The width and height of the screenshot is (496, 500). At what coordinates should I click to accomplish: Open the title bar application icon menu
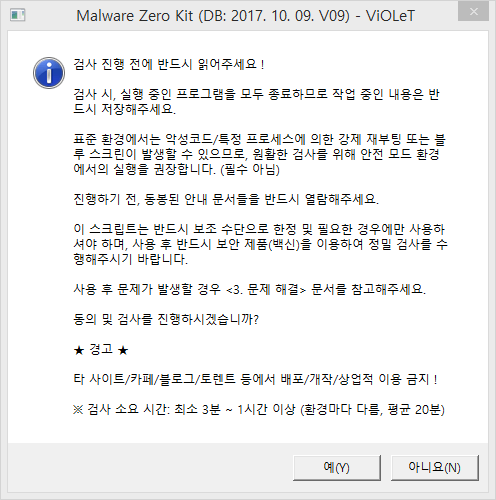click(x=18, y=15)
